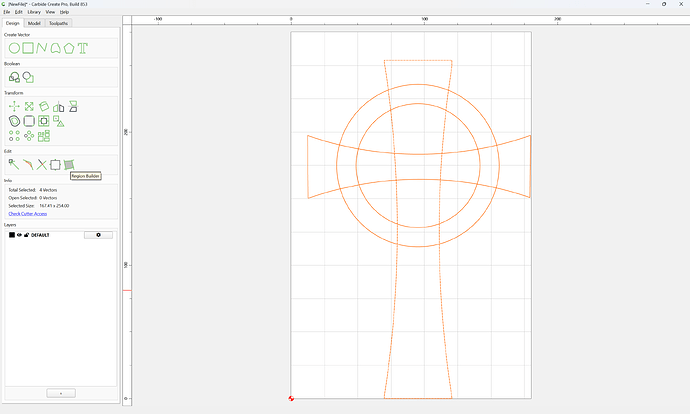The image size is (690, 414).
Task: Switch to the Toolpaths tab
Action: [x=59, y=23]
